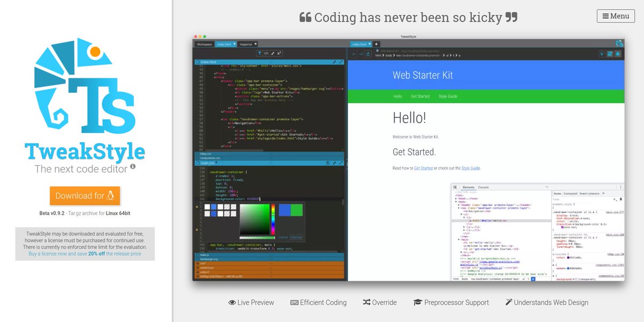Select the Preprocessor Support feature
Viewport: 644px width, 322px height.
pos(451,302)
